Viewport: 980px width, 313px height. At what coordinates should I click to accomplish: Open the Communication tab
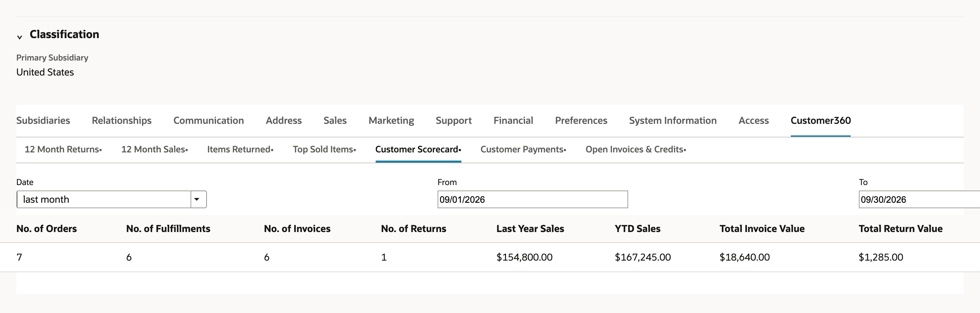(209, 120)
